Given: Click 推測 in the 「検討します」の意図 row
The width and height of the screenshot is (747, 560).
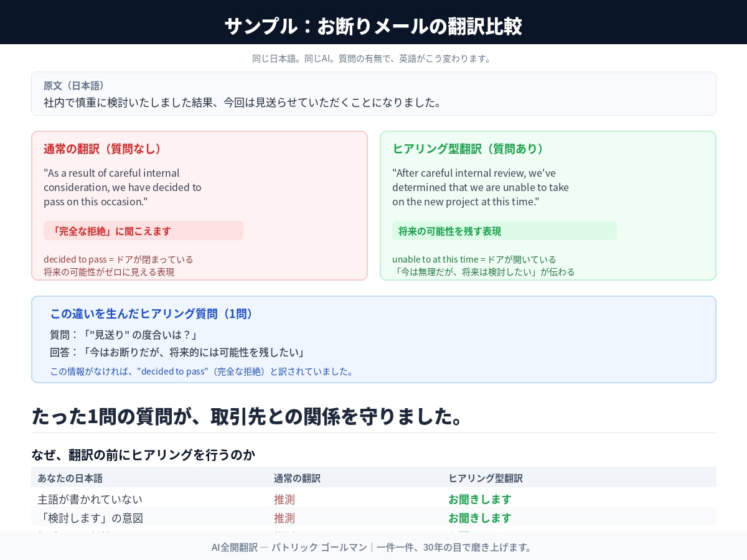Looking at the screenshot, I should [x=284, y=518].
